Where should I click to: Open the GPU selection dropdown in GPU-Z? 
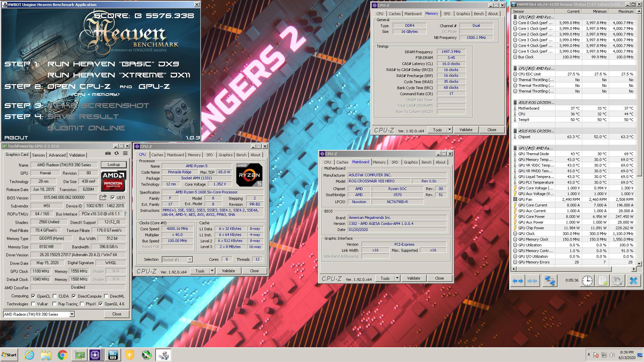pos(72,314)
